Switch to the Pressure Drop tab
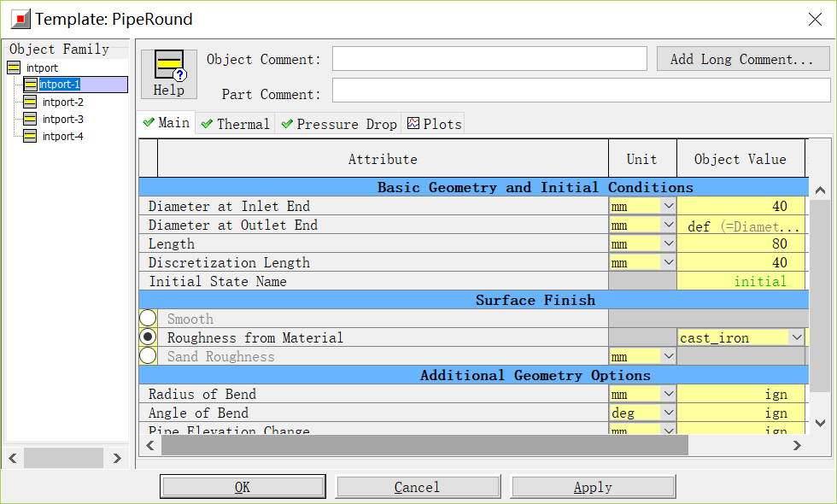 [x=339, y=124]
